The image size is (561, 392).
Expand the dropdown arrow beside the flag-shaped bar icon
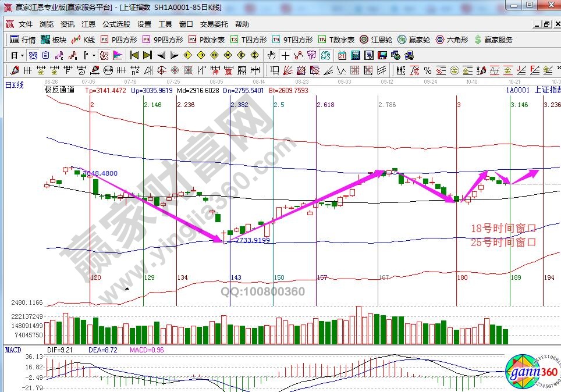click(94, 55)
